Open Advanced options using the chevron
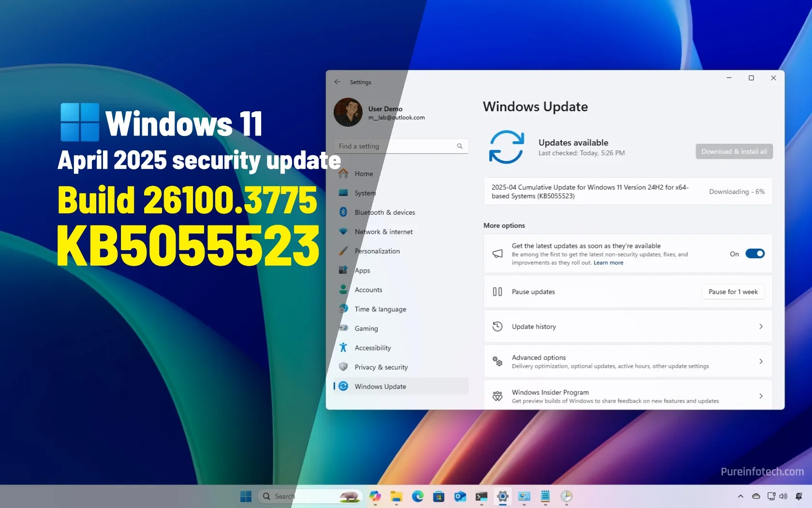The height and width of the screenshot is (508, 812). click(x=761, y=361)
